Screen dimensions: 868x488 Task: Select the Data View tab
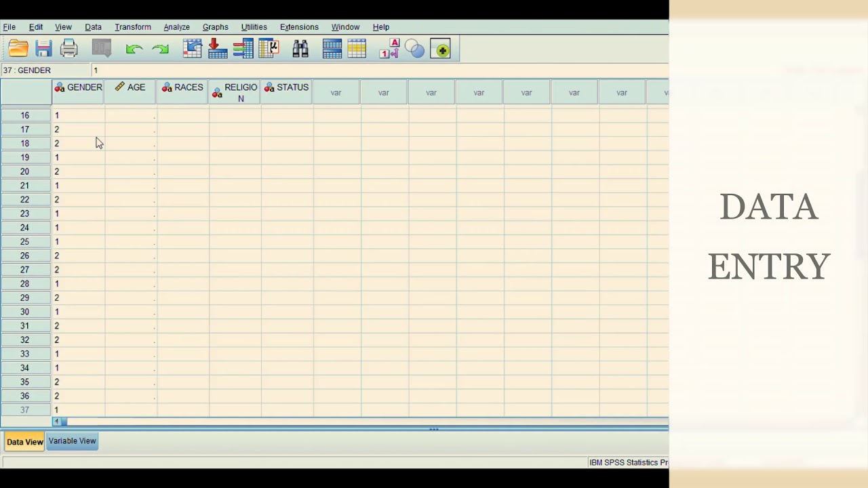24,442
